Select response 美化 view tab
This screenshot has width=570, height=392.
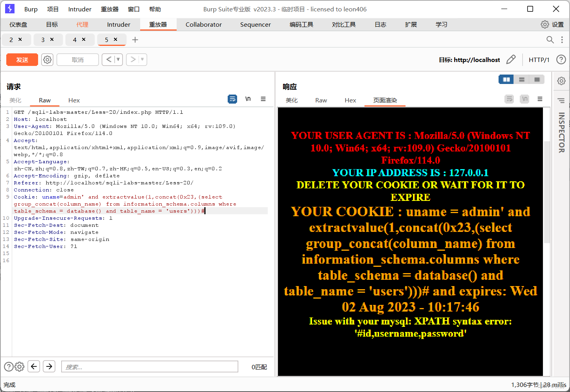click(x=292, y=100)
